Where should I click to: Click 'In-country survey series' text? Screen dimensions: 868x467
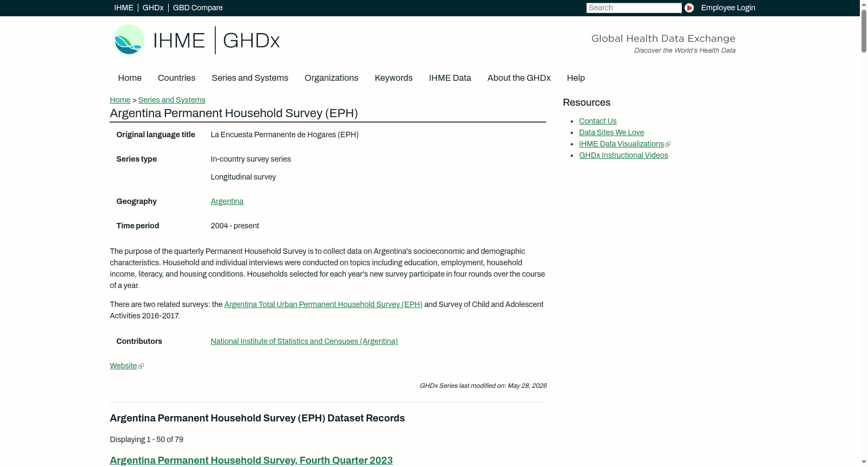tap(251, 159)
